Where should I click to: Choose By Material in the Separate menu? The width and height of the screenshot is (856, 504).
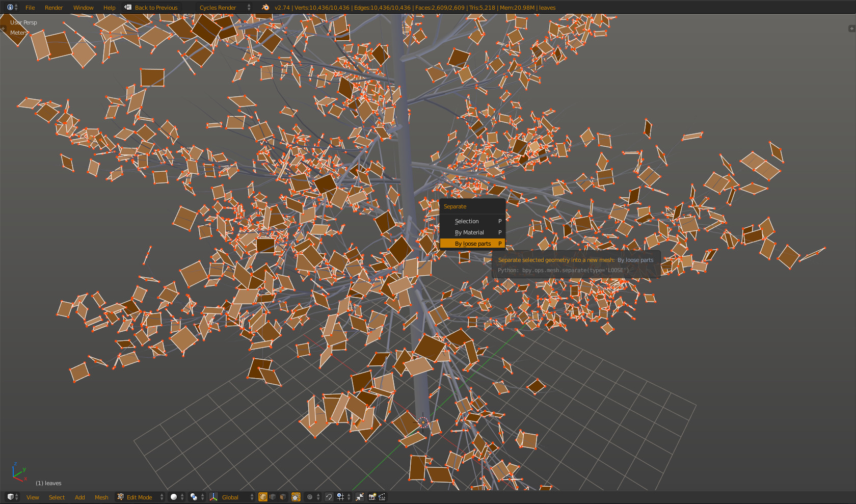(472, 232)
